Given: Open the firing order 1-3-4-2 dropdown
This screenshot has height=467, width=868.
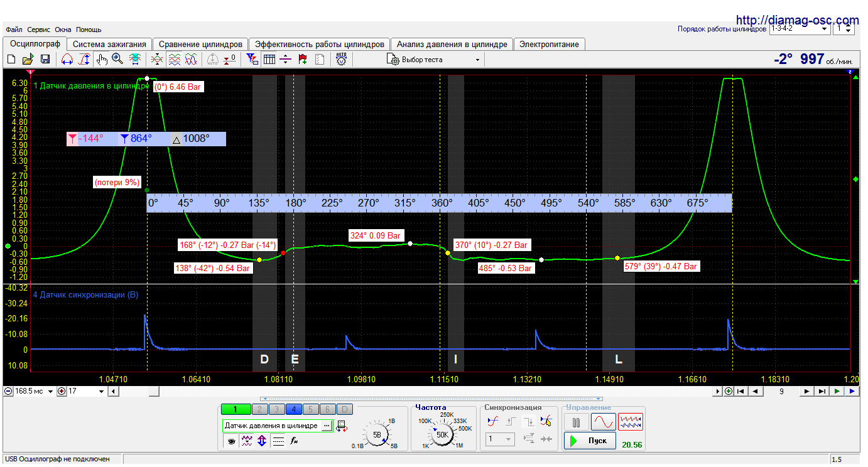Looking at the screenshot, I should (799, 29).
